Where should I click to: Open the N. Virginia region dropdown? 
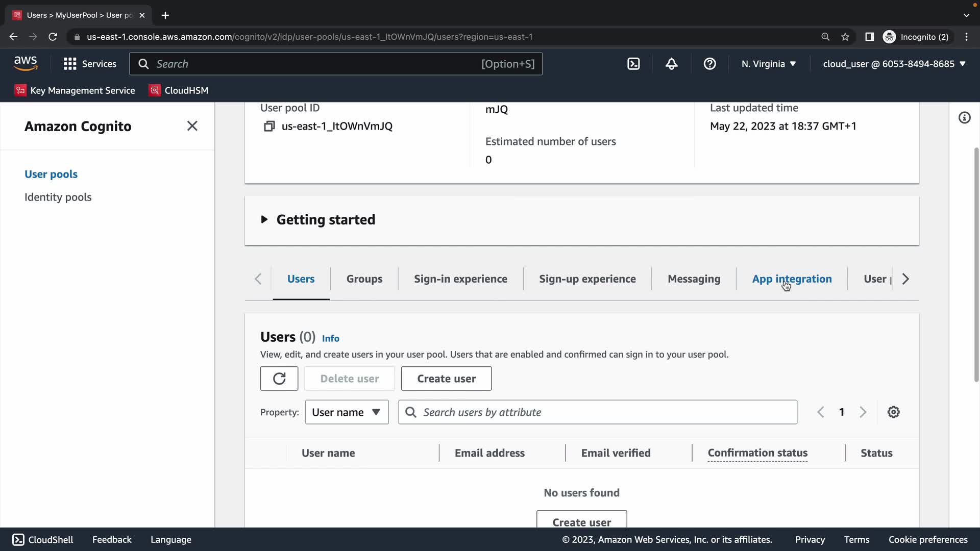769,64
